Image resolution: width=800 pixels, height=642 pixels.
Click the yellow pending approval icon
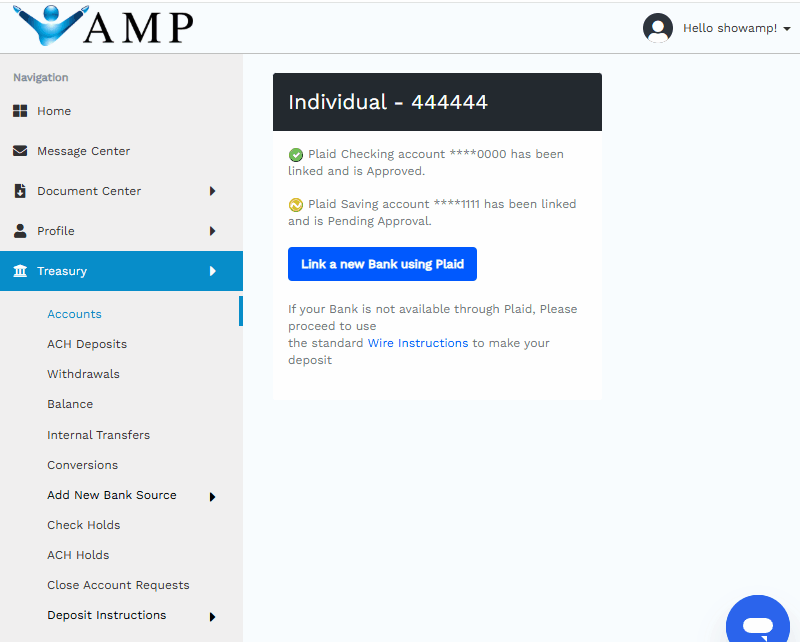(x=296, y=205)
